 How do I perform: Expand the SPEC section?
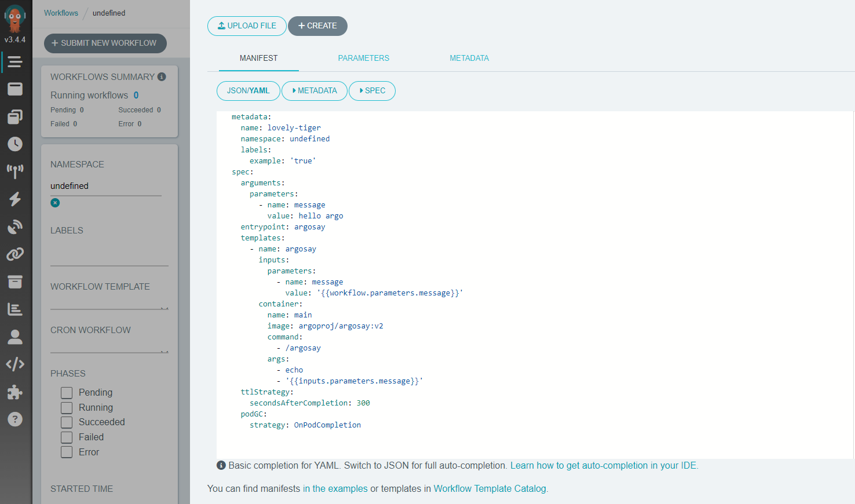(x=372, y=91)
